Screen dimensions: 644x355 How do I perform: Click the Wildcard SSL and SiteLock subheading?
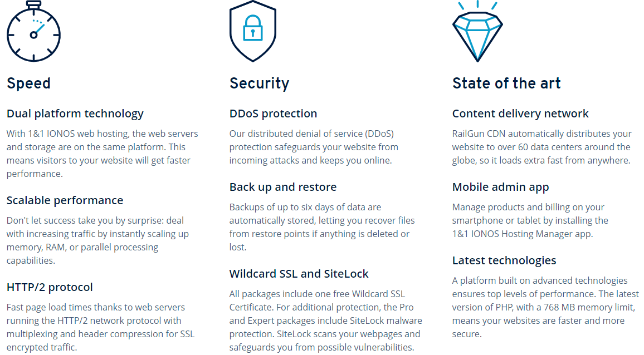click(299, 274)
